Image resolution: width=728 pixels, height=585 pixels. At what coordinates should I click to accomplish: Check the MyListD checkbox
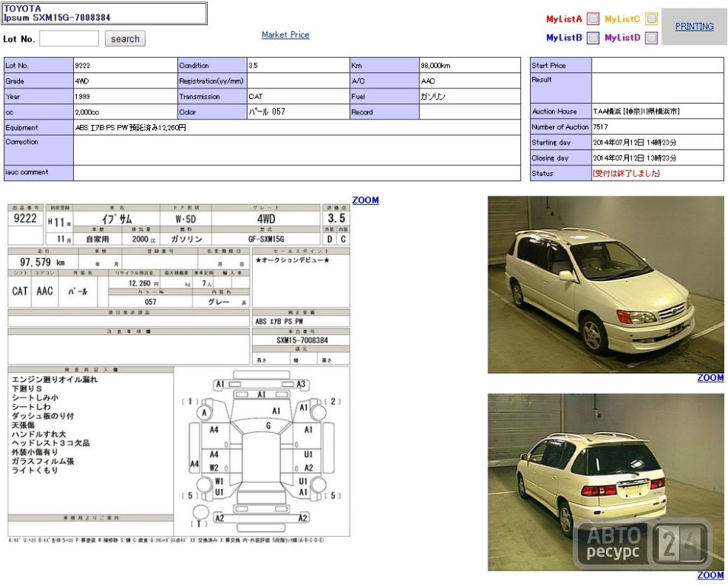652,37
